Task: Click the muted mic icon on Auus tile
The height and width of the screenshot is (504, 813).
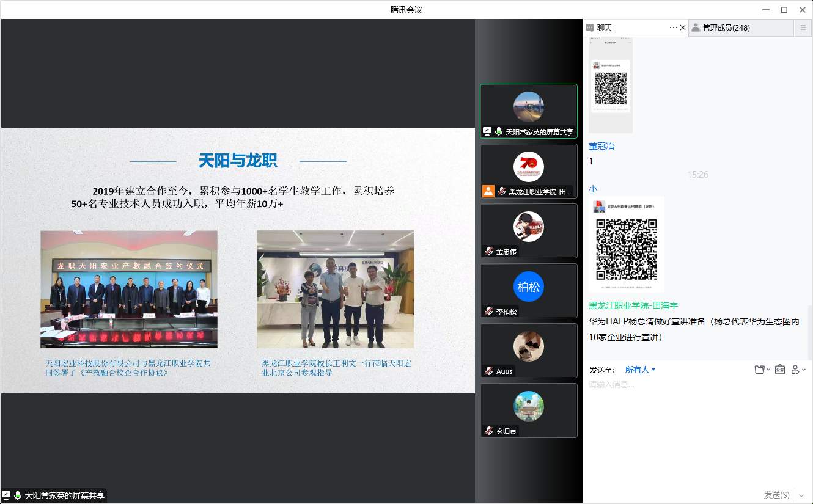Action: pyautogui.click(x=489, y=371)
